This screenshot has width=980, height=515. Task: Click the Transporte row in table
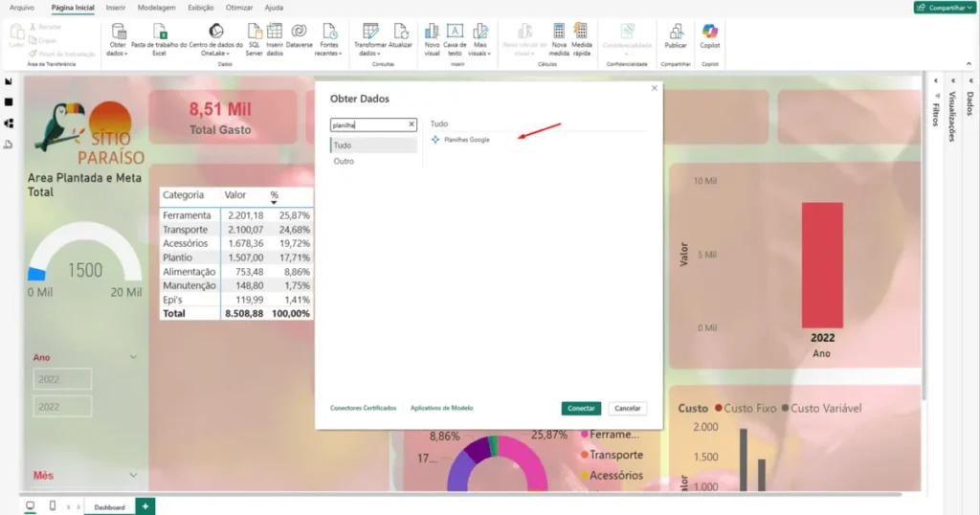[x=236, y=230]
